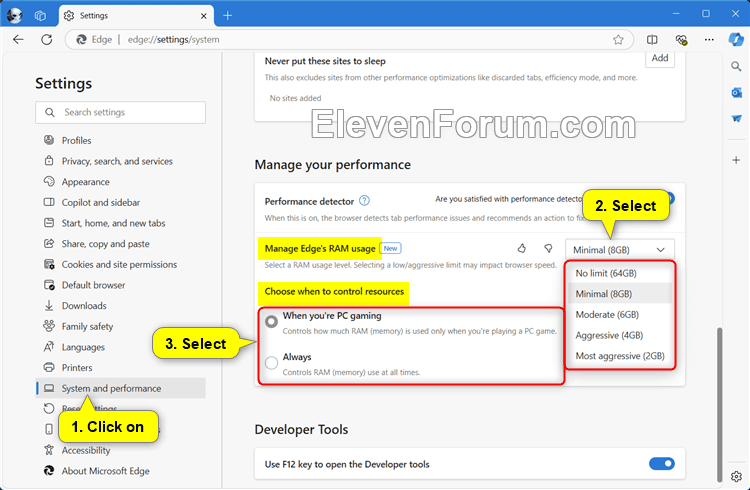The width and height of the screenshot is (750, 490).
Task: Click the settings page vertical scrollbar
Action: [719, 404]
